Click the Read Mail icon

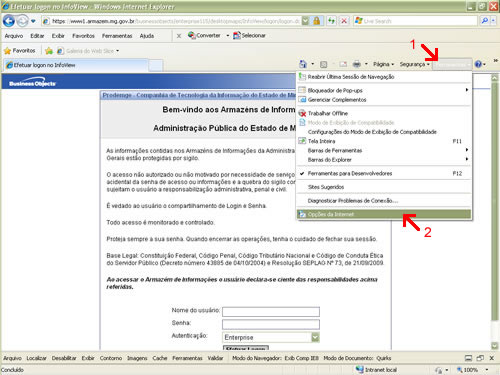(x=343, y=64)
